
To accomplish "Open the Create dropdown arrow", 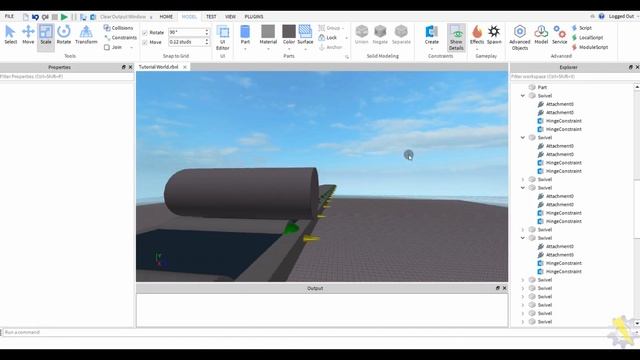I will coord(431,49).
